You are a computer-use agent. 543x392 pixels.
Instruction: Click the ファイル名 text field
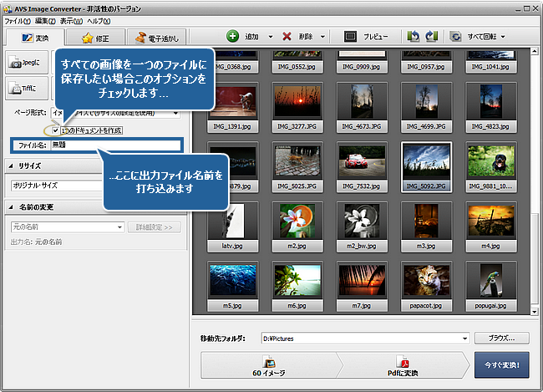pos(114,145)
